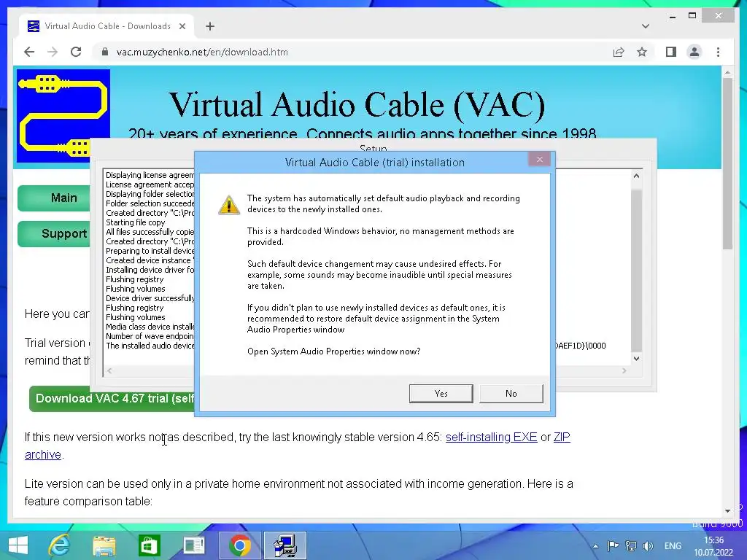
Task: Click No in the VAC installation dialog
Action: tap(511, 393)
